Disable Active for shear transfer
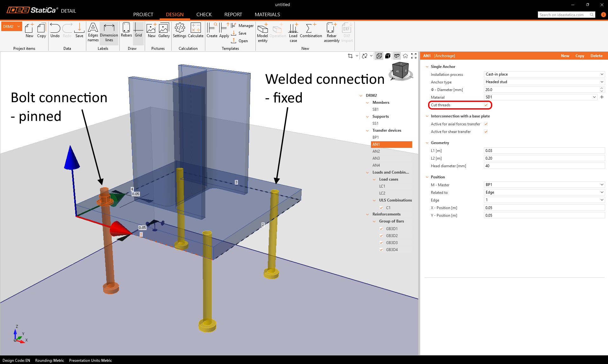608x364 pixels. (486, 132)
